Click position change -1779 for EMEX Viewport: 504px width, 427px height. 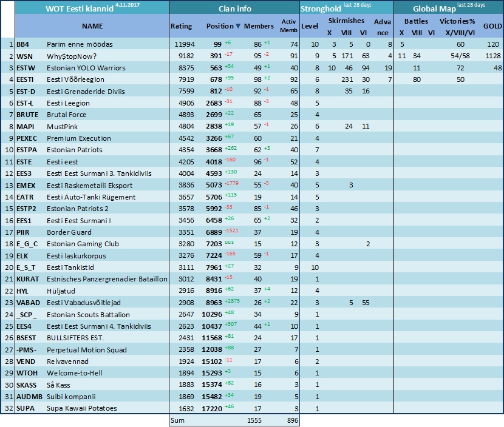(x=231, y=183)
